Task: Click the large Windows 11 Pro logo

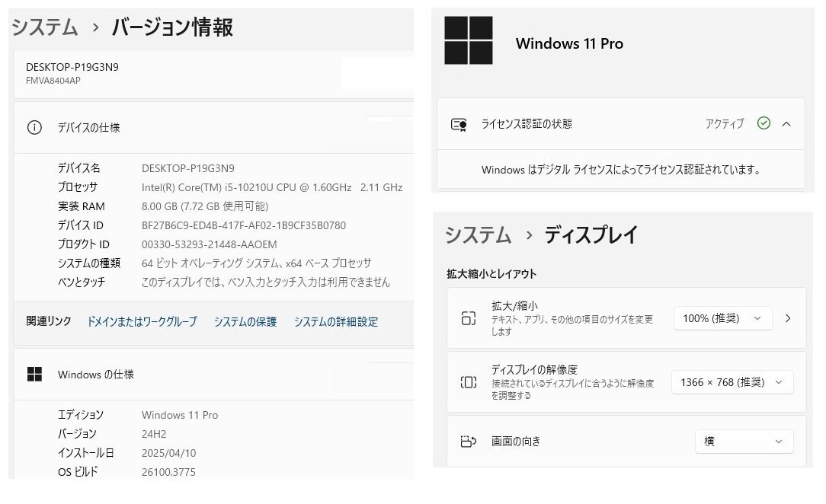Action: click(x=469, y=40)
